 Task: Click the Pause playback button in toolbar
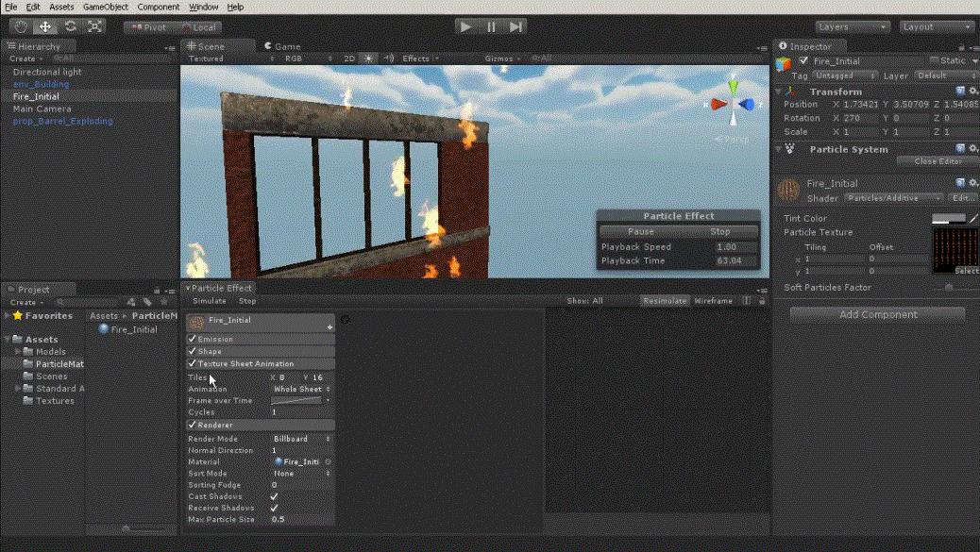pos(491,26)
